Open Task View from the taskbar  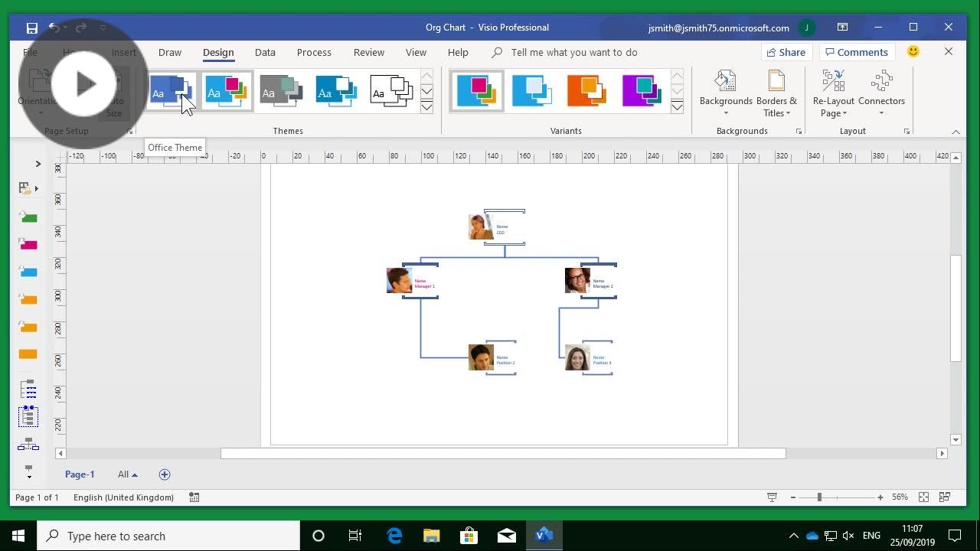click(355, 536)
